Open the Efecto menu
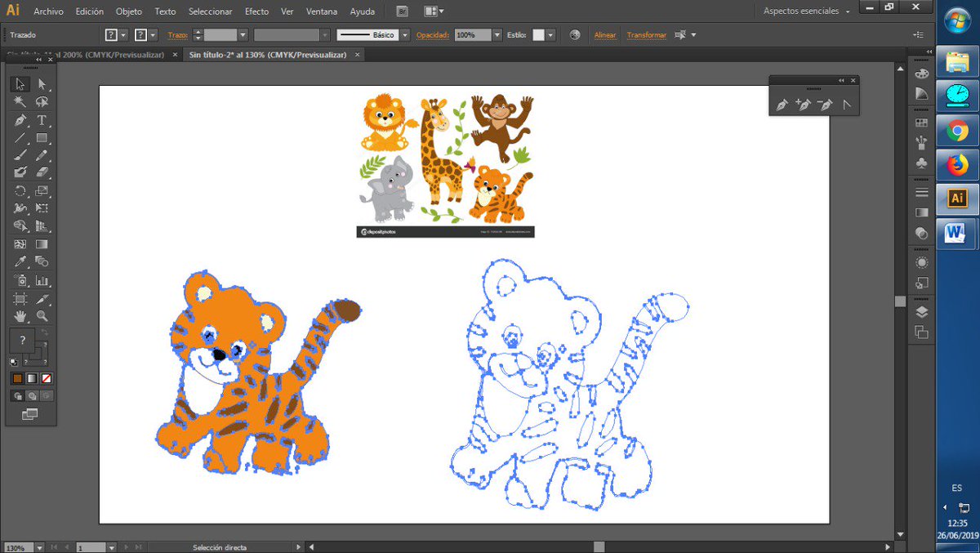Viewport: 980px width, 553px height. point(256,11)
